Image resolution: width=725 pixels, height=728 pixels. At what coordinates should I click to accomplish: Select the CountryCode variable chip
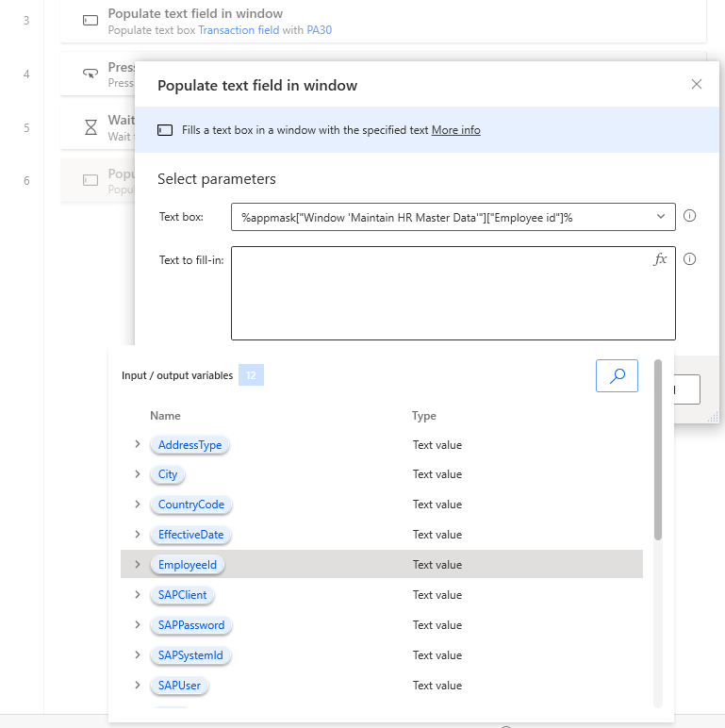[191, 505]
